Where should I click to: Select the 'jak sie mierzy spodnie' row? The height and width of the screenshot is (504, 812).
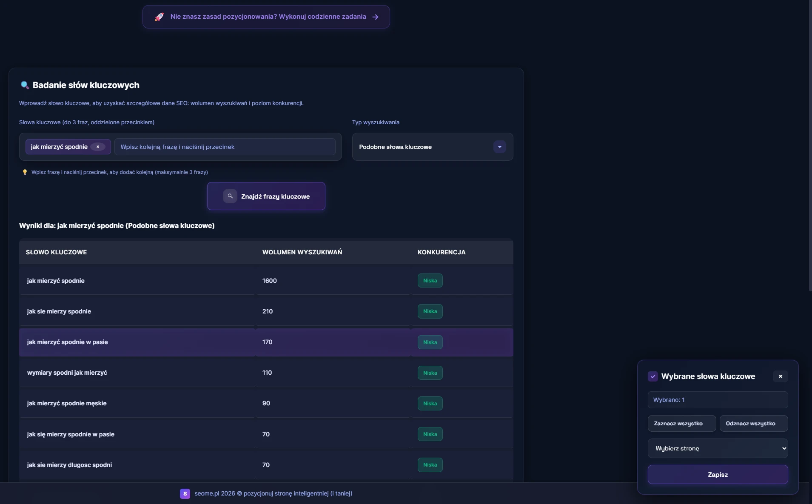tap(136, 311)
